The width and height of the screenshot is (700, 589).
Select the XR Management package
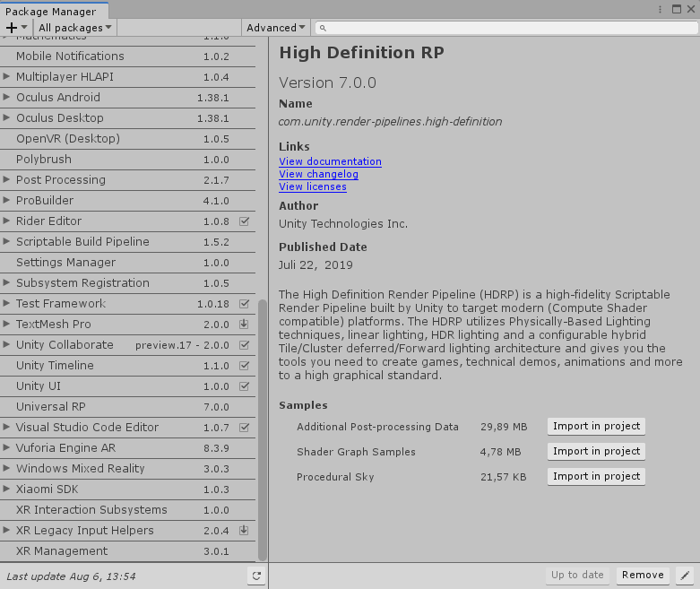click(x=127, y=551)
